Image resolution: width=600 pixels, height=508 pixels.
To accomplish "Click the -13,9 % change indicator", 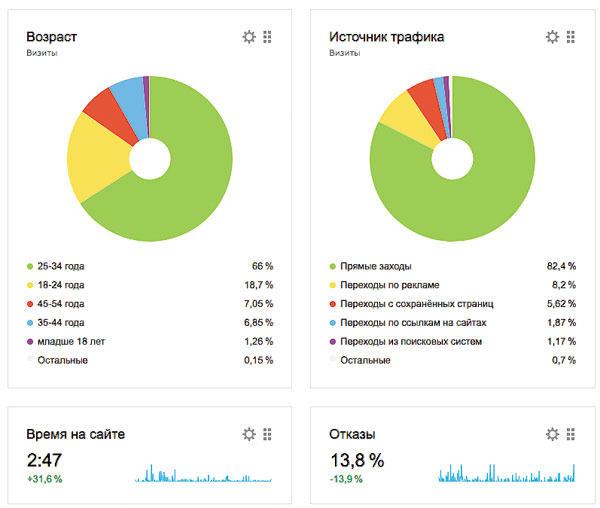I will pyautogui.click(x=346, y=479).
